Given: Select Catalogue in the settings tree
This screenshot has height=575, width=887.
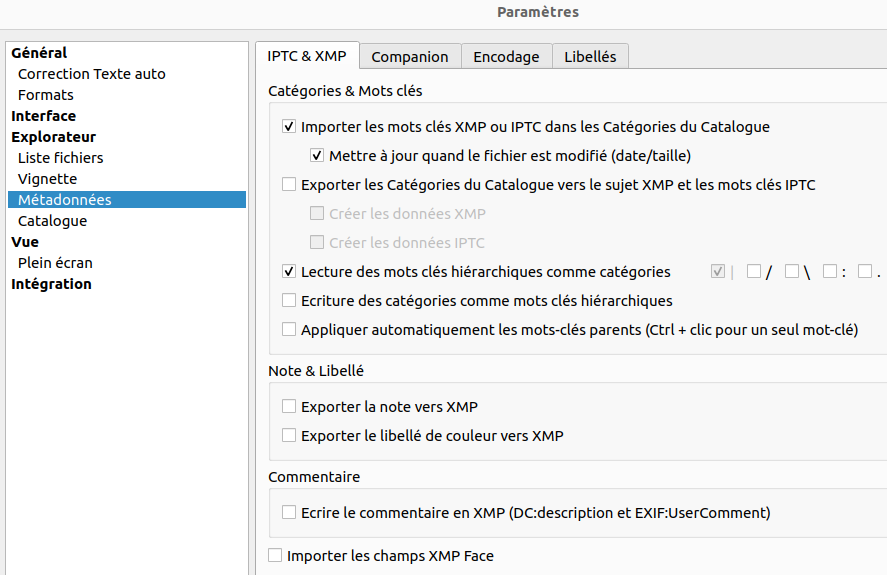Looking at the screenshot, I should coord(52,221).
